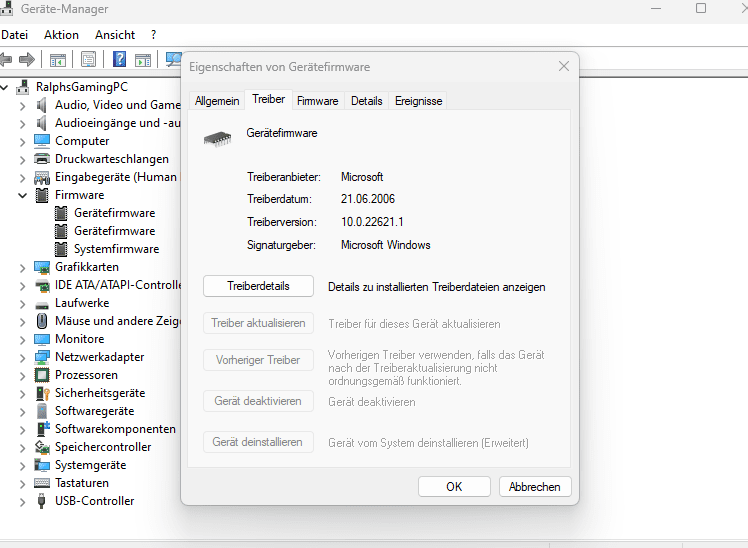748x548 pixels.
Task: Expand the Laufwerke category
Action: pyautogui.click(x=22, y=304)
